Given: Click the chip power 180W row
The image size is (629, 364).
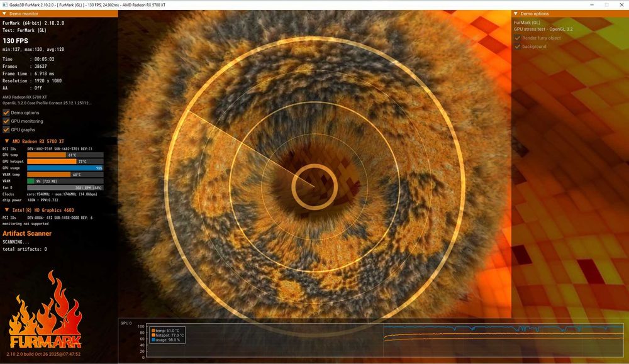Looking at the screenshot, I should [x=30, y=200].
